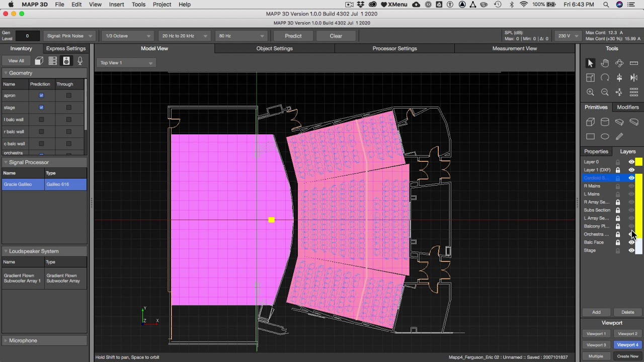Collapse the Loudspeaker System section

pyautogui.click(x=6, y=251)
